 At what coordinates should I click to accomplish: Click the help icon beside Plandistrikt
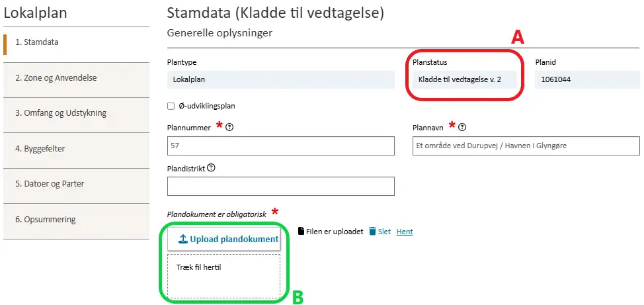pyautogui.click(x=211, y=167)
